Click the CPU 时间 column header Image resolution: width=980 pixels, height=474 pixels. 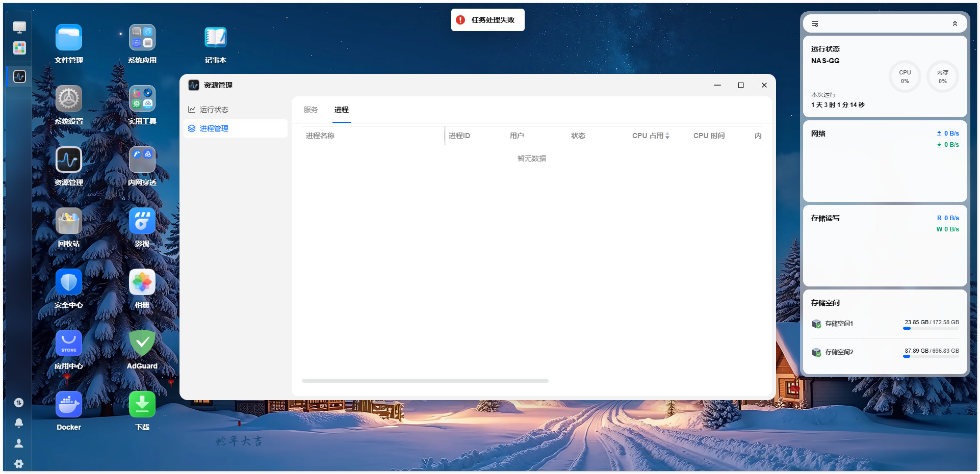click(709, 136)
